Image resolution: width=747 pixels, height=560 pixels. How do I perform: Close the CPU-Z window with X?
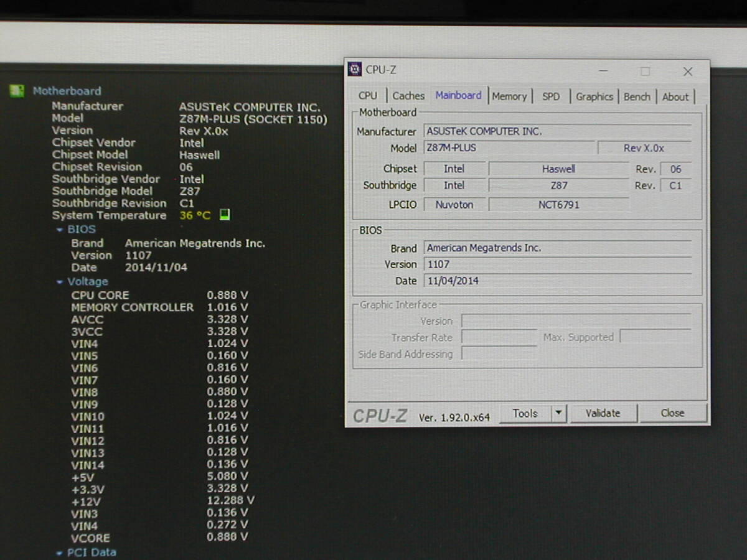click(x=688, y=72)
